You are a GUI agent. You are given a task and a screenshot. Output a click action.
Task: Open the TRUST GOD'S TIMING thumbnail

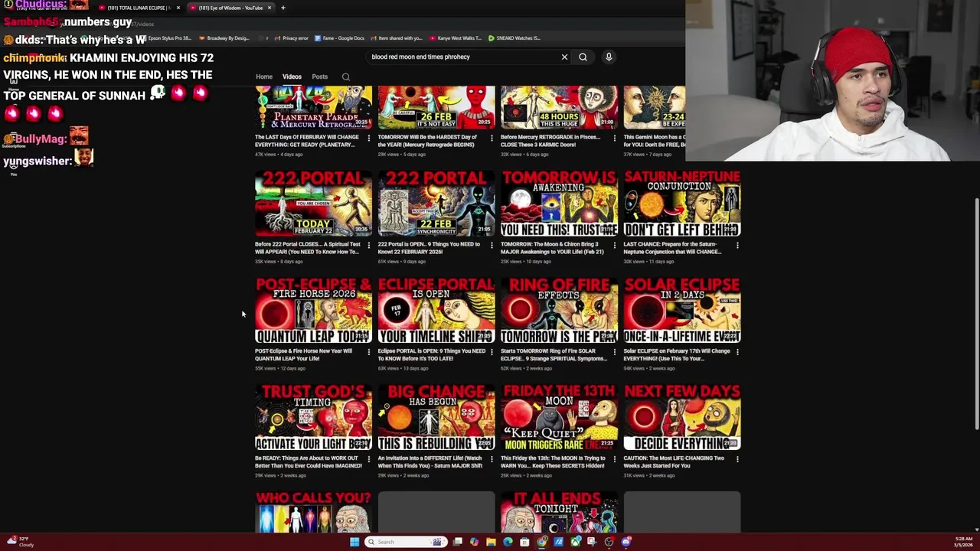[313, 418]
